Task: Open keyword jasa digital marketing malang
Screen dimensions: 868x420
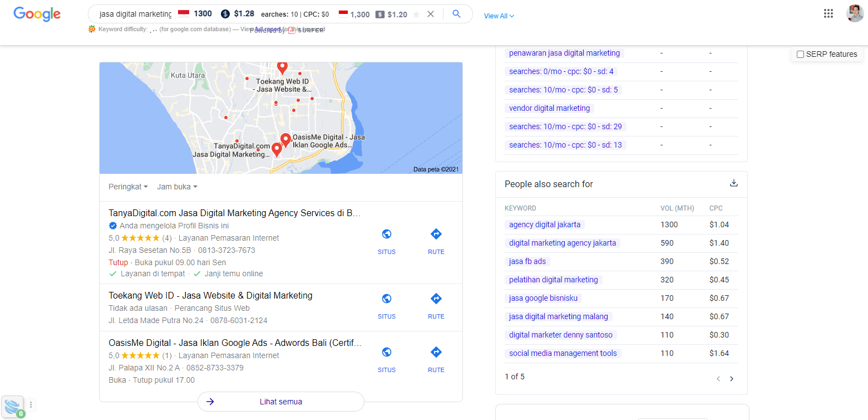Action: [x=559, y=316]
